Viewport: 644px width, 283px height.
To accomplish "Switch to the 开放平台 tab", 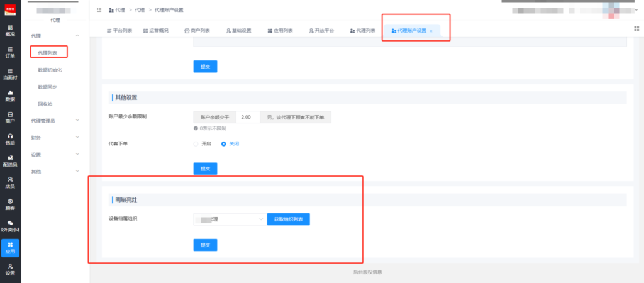I will tap(321, 31).
